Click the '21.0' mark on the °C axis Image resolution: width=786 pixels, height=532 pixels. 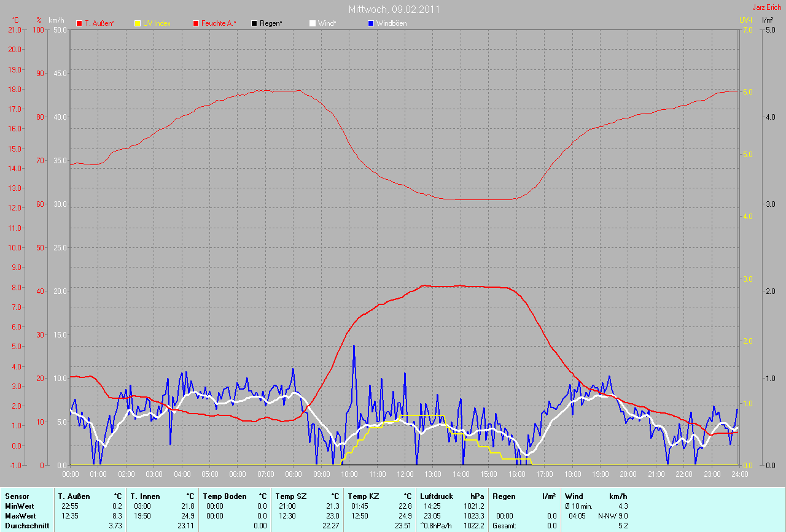pyautogui.click(x=15, y=29)
